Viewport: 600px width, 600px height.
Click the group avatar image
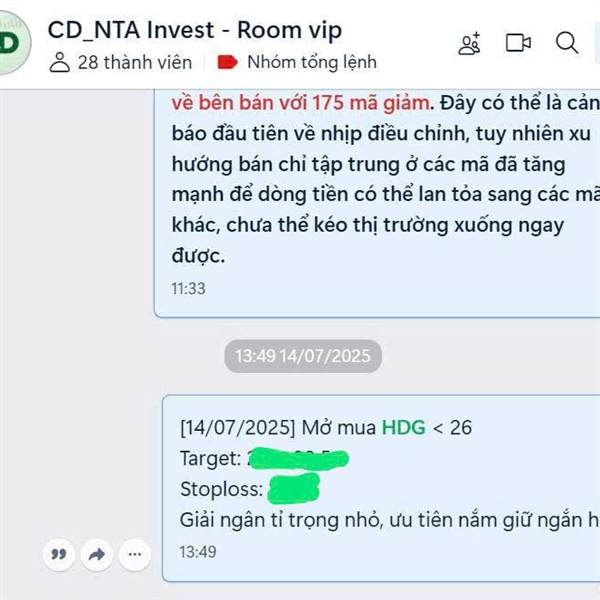(x=13, y=42)
